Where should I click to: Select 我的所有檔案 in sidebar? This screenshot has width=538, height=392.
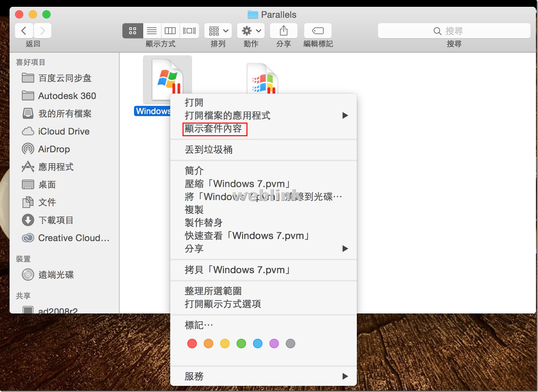(x=65, y=114)
